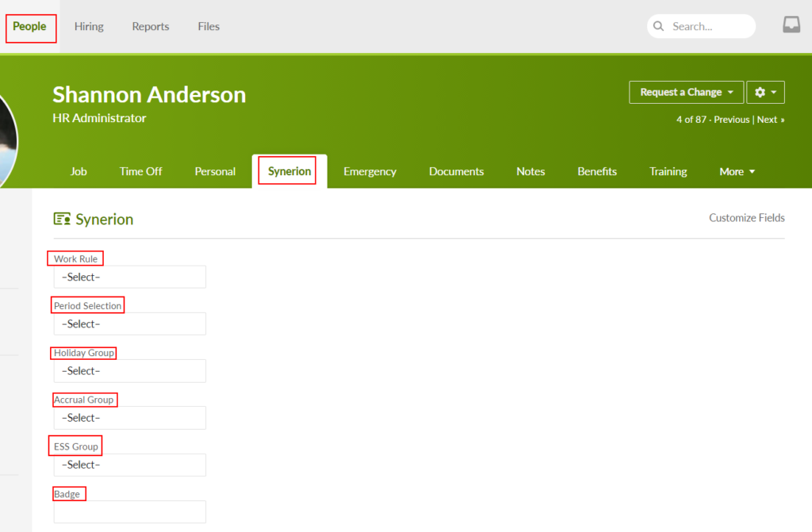This screenshot has width=812, height=532.
Task: Switch to the Time Off tab
Action: point(140,171)
